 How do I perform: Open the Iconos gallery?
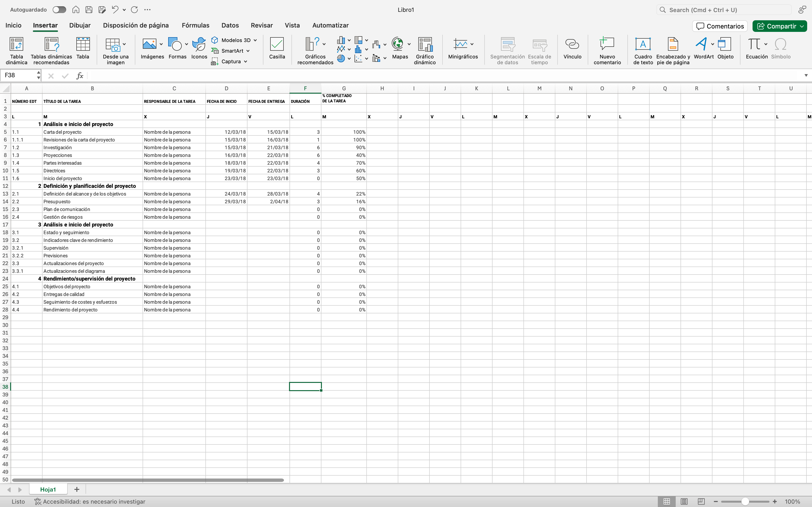pyautogui.click(x=199, y=45)
